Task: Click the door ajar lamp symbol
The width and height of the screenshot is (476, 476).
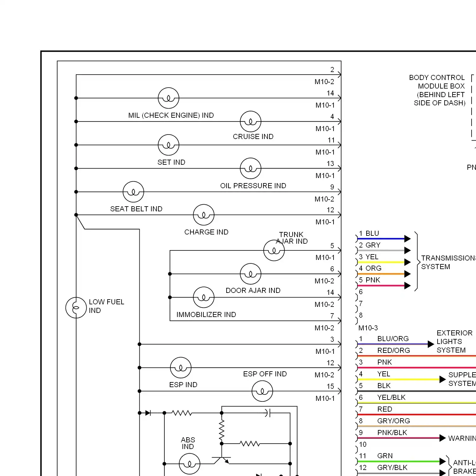Action: 251,274
